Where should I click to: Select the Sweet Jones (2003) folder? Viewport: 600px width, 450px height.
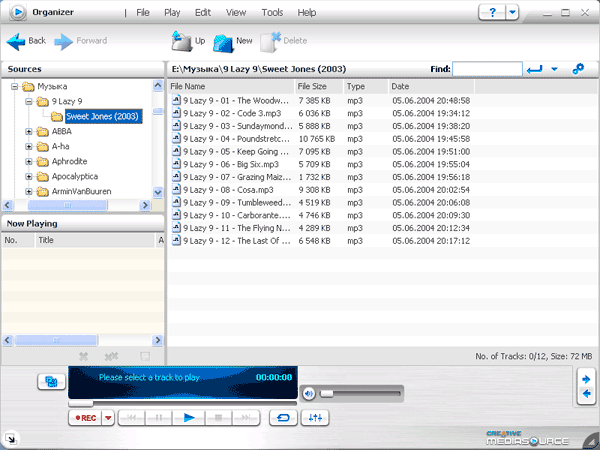pos(103,116)
